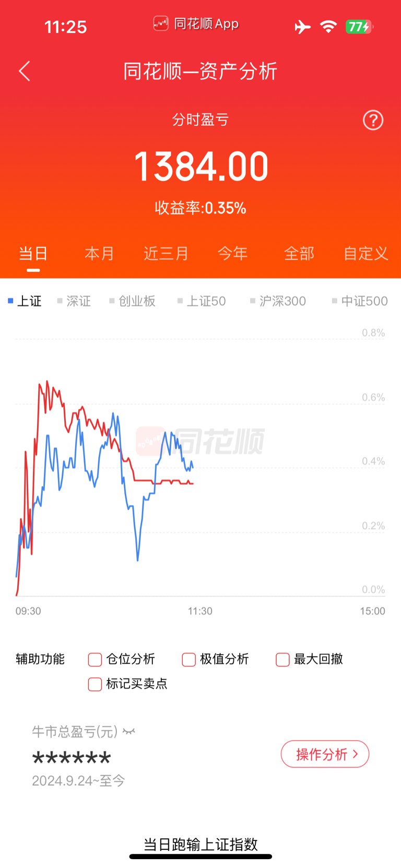401x868 pixels.
Task: Open the 自定义 date range tab
Action: (365, 253)
